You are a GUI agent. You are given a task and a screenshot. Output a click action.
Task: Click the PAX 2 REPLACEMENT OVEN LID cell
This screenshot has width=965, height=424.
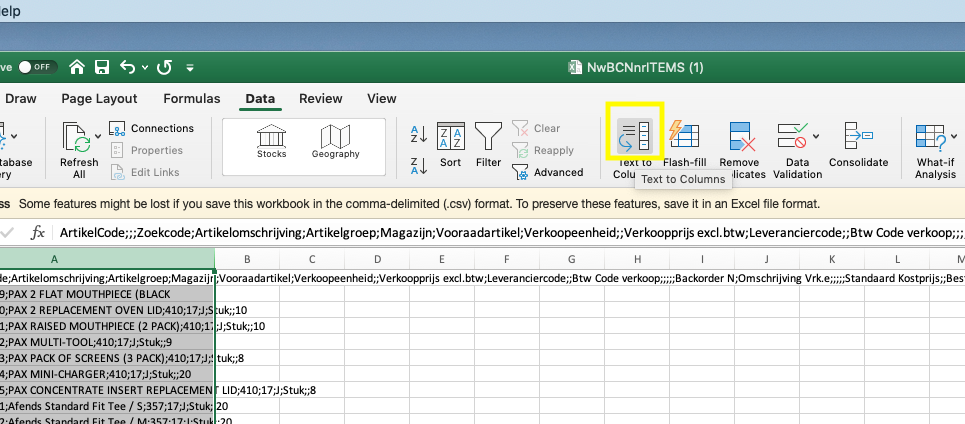pyautogui.click(x=107, y=310)
